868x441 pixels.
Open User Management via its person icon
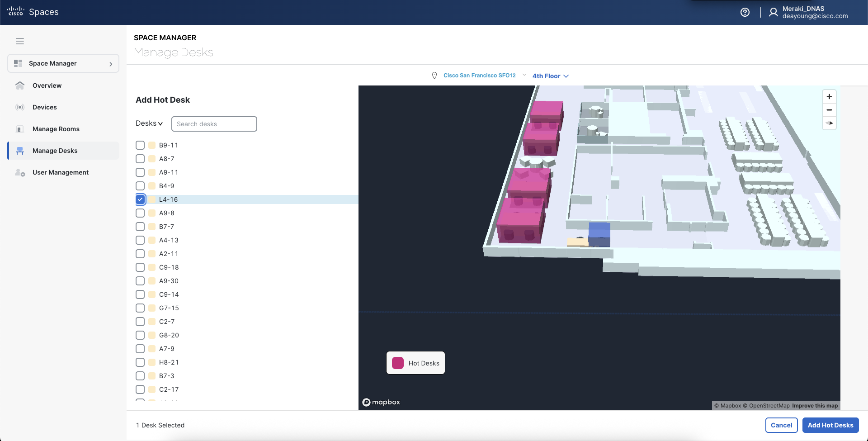click(x=20, y=172)
